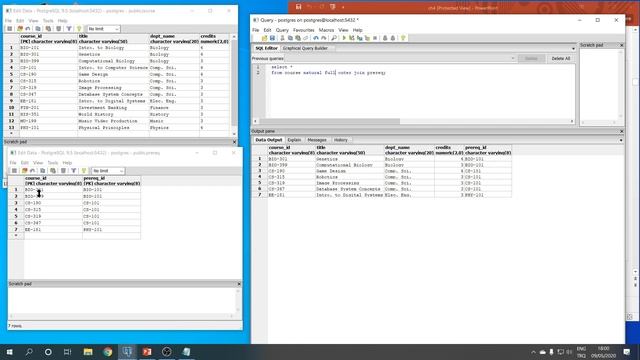The width and height of the screenshot is (640, 360).
Task: Open Windows notification center
Action: (627, 352)
